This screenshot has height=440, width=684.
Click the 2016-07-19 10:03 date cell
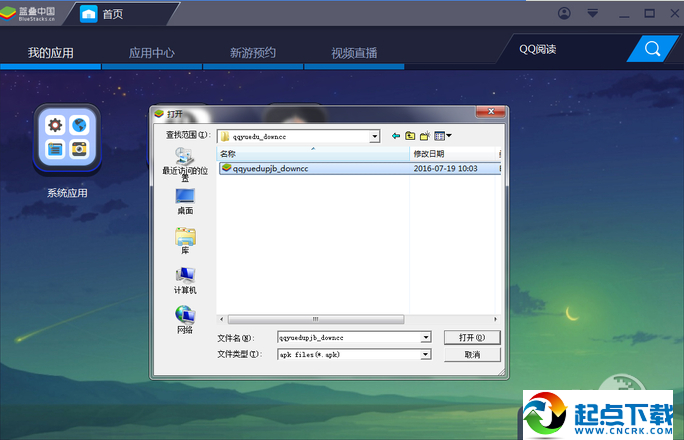445,168
